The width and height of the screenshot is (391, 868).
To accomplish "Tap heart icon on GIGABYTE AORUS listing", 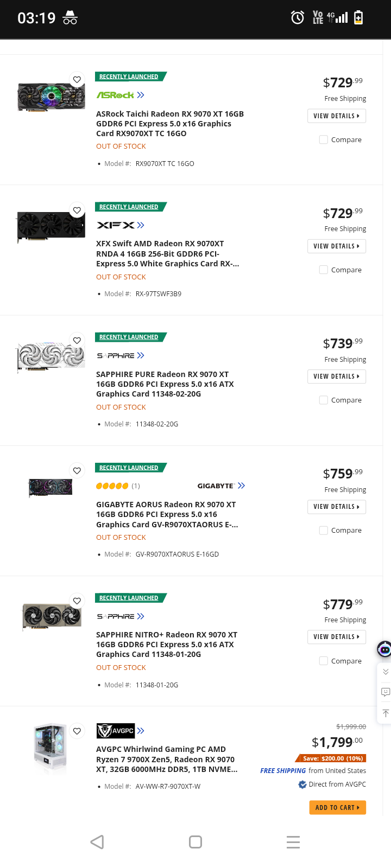I will pos(77,471).
